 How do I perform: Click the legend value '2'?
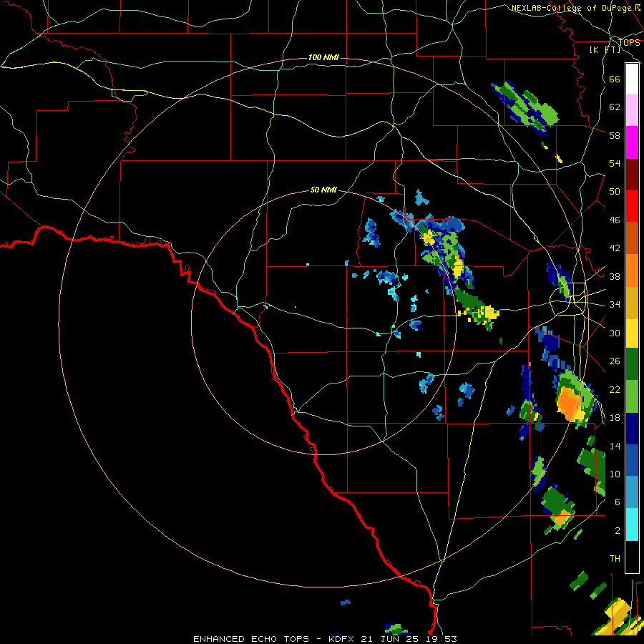[x=617, y=531]
